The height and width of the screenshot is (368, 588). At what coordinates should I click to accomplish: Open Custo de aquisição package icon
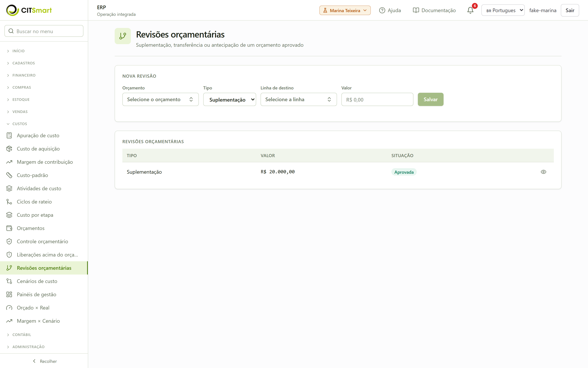(9, 149)
